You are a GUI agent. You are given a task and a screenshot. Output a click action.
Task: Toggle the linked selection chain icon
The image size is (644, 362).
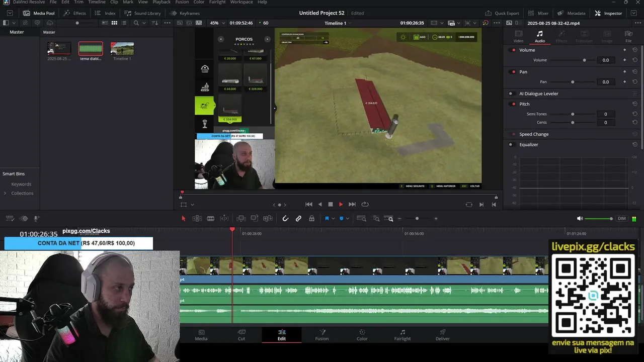coord(298,219)
